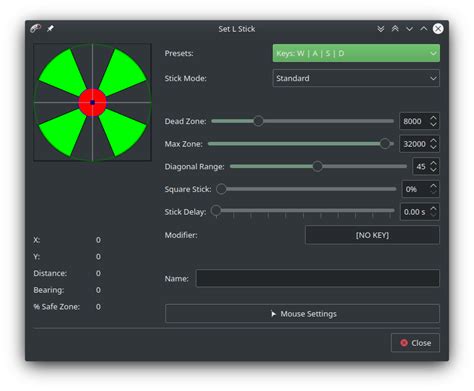Screen dimensions: 474x391
Task: Decrease Max Zone value with down arrow
Action: tap(433, 147)
